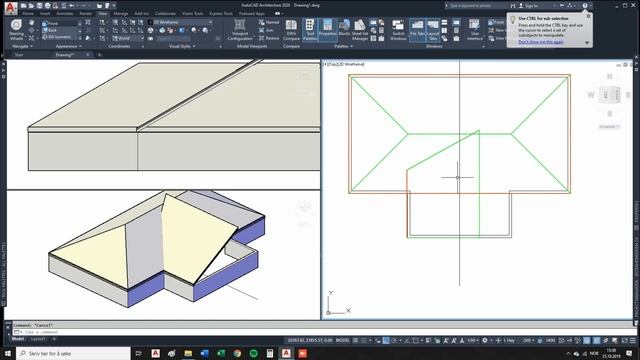Click Named viewports button

coord(269,22)
